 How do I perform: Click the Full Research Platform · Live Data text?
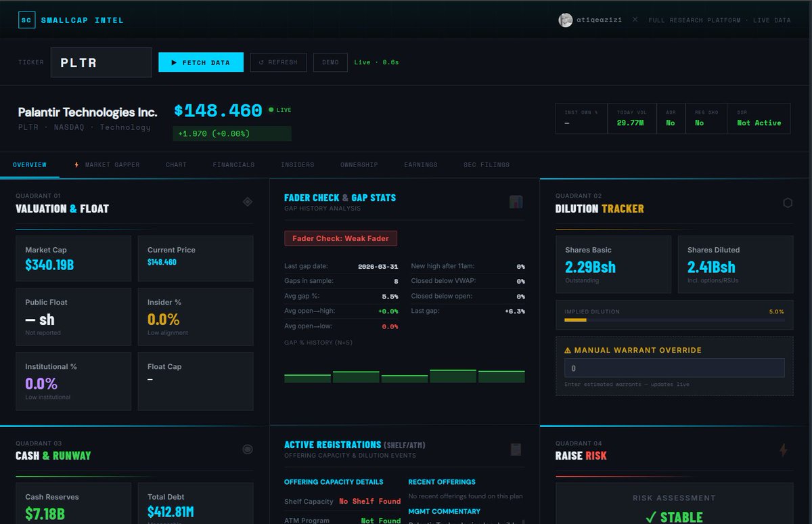tap(719, 20)
